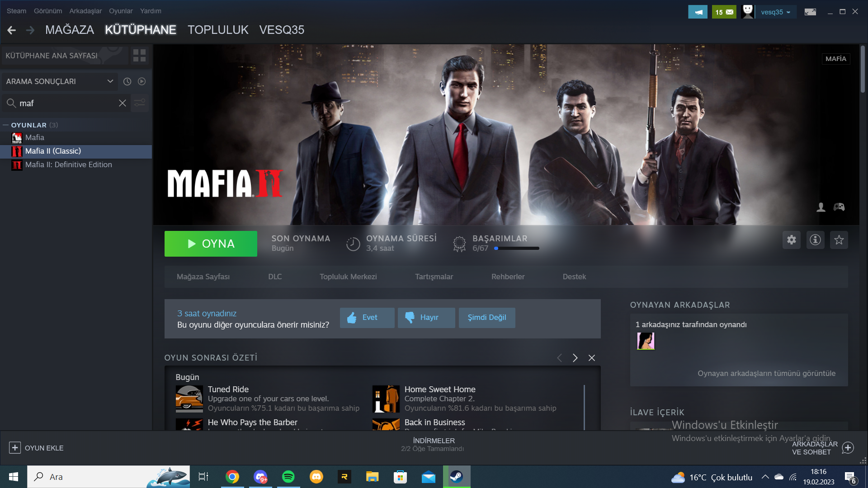This screenshot has height=488, width=868.
Task: Click Oynayan arkadaşların tümünü görüntüle link
Action: (x=766, y=373)
